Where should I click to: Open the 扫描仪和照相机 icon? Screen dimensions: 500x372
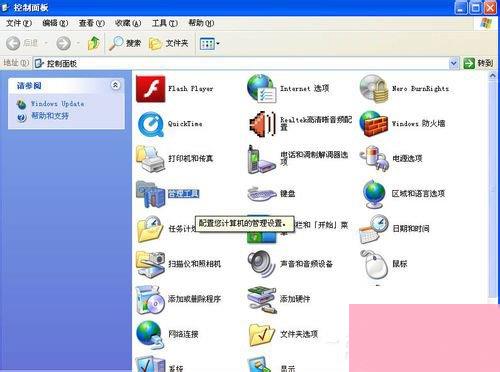[x=151, y=264]
